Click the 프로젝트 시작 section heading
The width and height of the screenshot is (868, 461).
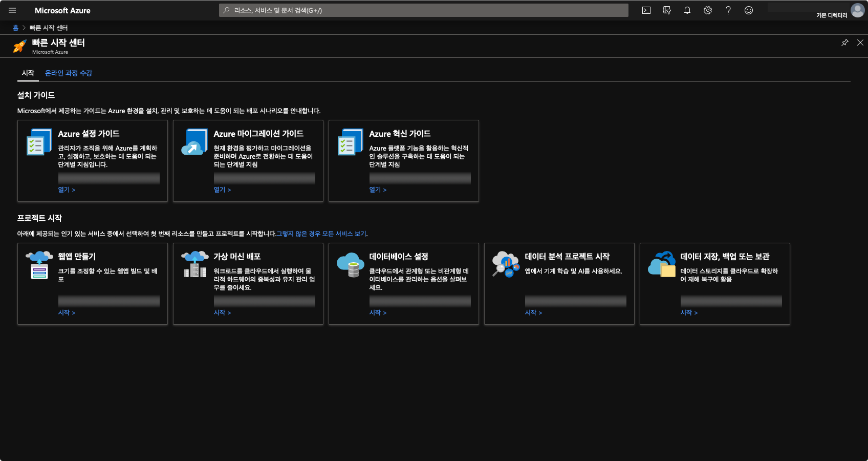pos(39,218)
